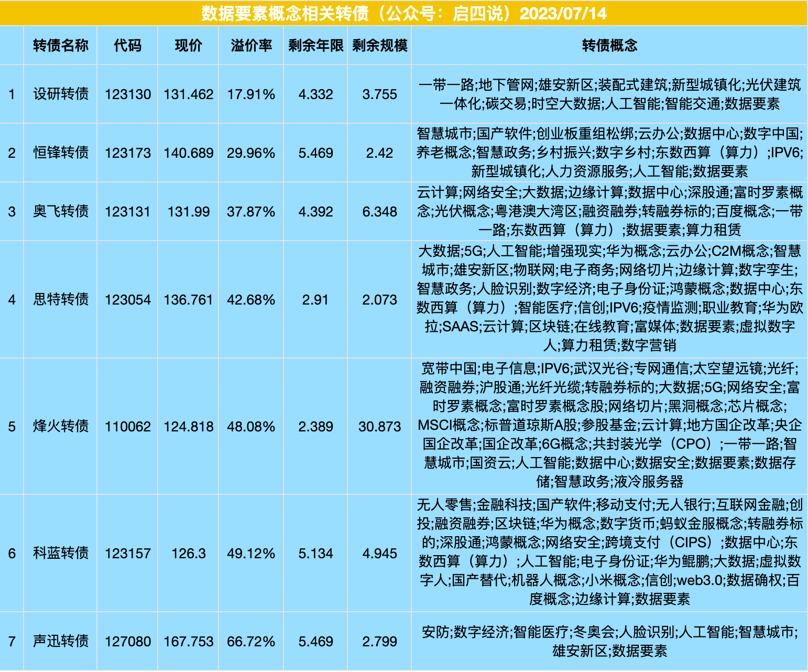The height and width of the screenshot is (672, 808).
Task: Click the 17.91% premium rate cell
Action: [251, 94]
